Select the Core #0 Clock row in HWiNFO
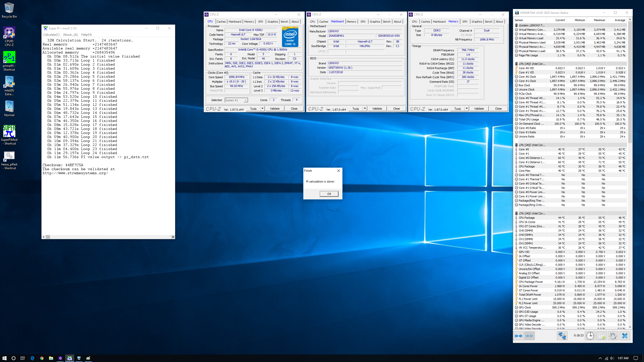Viewport: 644px width, 362px height. (x=570, y=77)
